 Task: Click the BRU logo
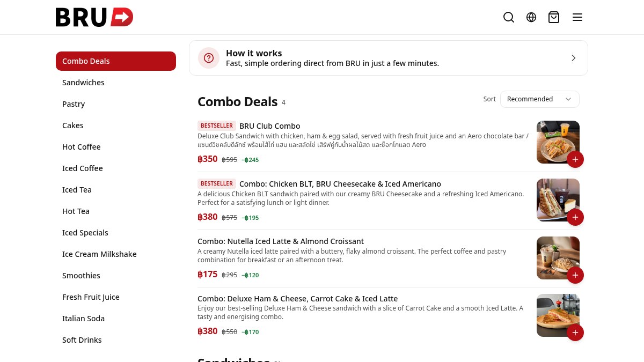(94, 17)
